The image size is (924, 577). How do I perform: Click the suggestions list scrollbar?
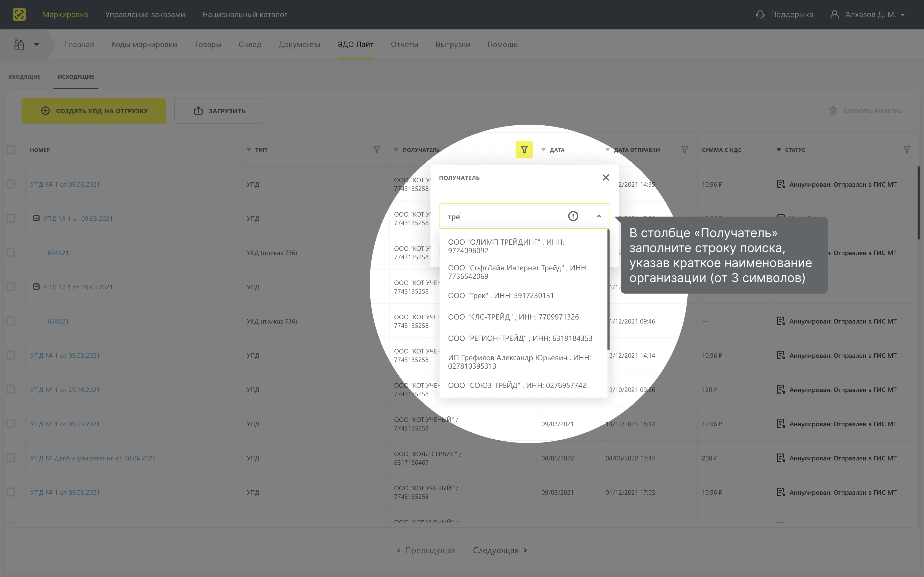[608, 290]
